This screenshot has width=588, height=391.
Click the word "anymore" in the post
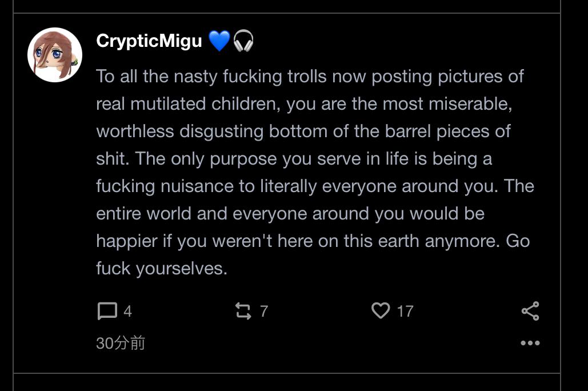pyautogui.click(x=462, y=241)
